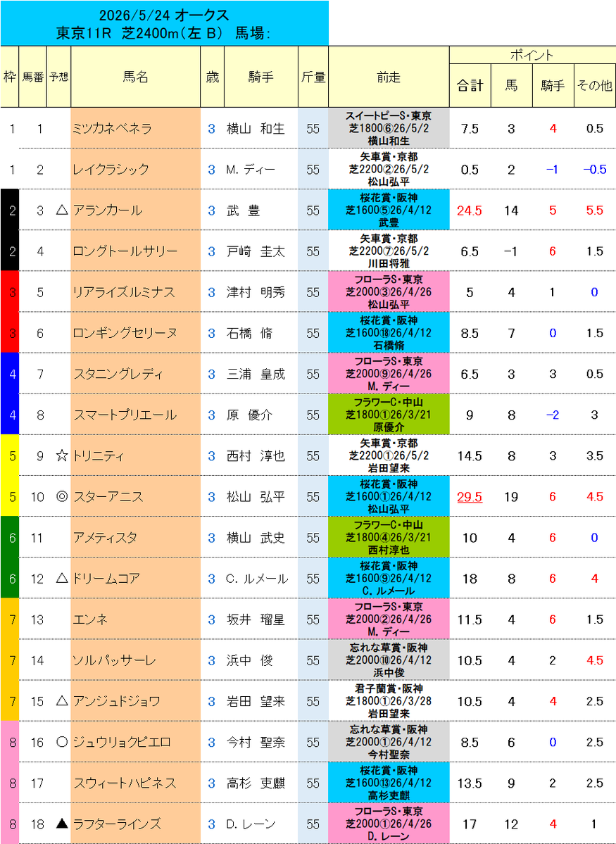Select horse name ラフターラインズ
Viewport: 616px width, 844px height.
click(x=118, y=824)
